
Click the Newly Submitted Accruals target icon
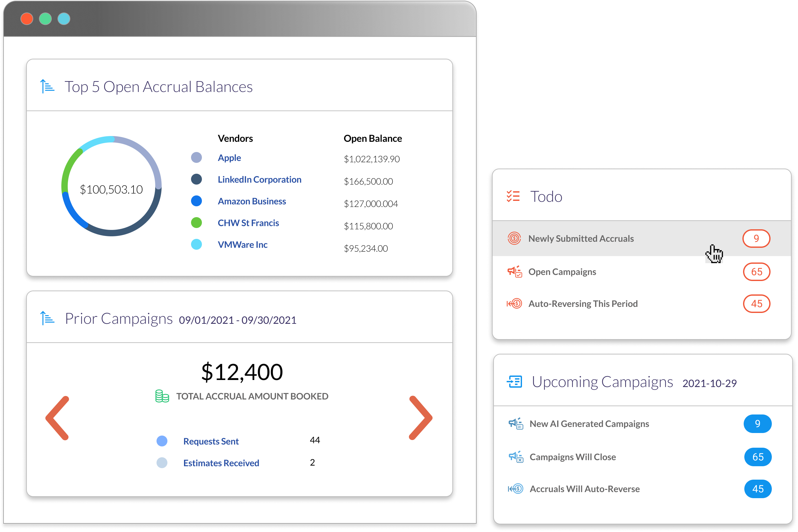(x=514, y=239)
